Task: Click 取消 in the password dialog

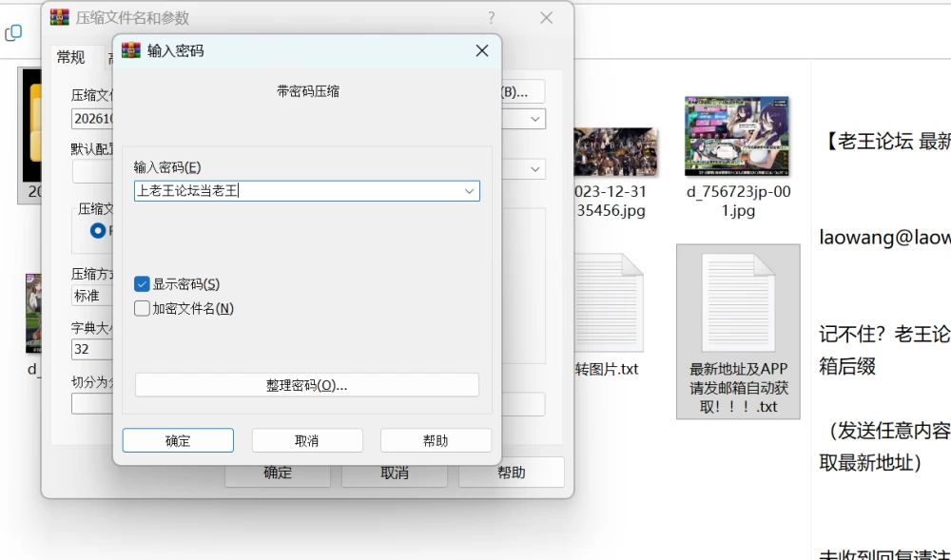Action: click(307, 440)
